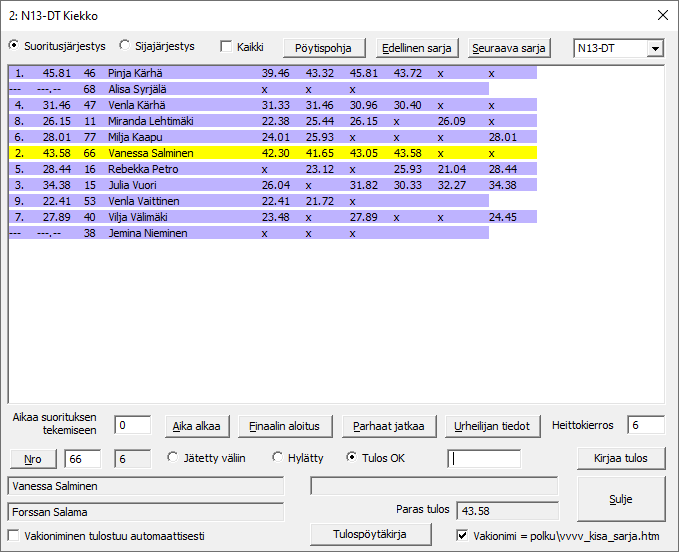Select the Vanessa Salminen highlighted row
679x552 pixels.
pyautogui.click(x=150, y=153)
